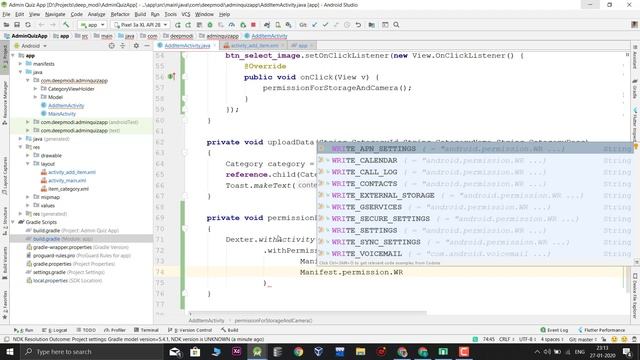Click the Search Everywhere magnifier icon
640x360 pixels.
(x=396, y=25)
